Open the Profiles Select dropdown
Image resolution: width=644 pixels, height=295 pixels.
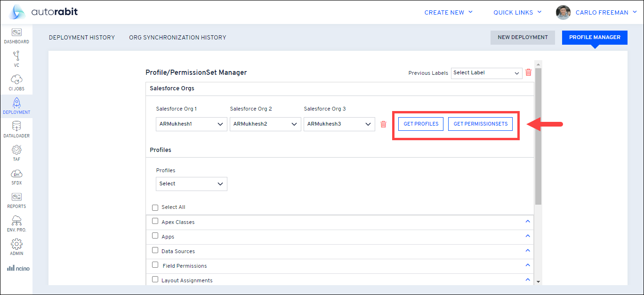click(191, 184)
